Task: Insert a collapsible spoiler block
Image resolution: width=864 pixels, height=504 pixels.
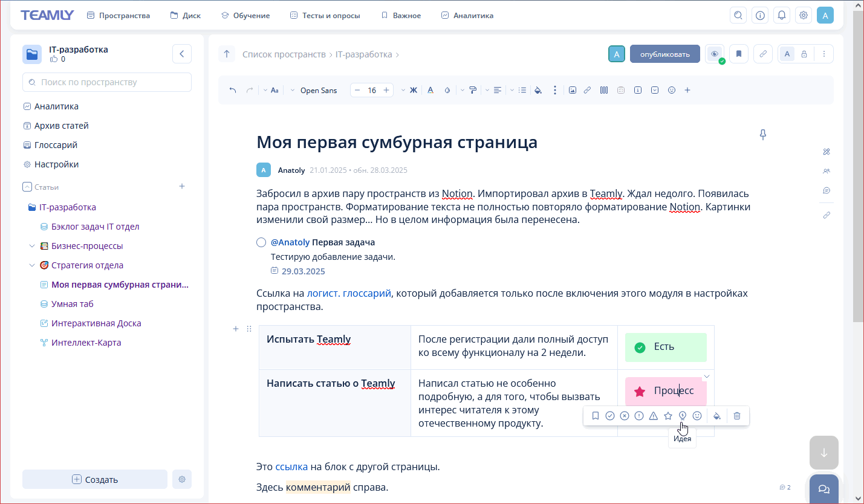Action: coord(655,91)
